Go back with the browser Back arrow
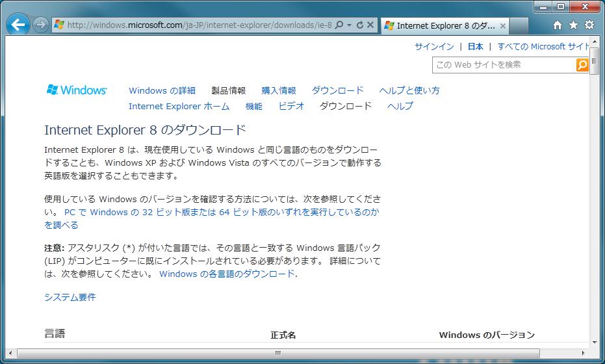605x364 pixels. click(x=18, y=25)
